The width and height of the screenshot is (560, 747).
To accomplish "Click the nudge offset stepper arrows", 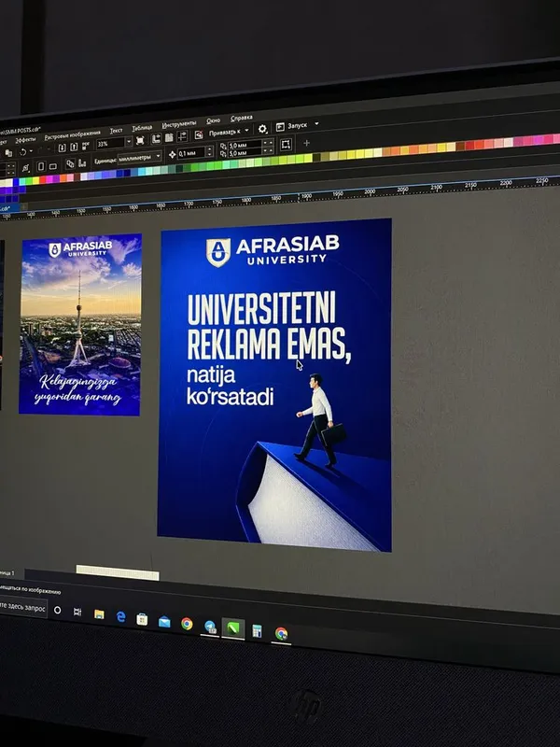I will [x=209, y=151].
